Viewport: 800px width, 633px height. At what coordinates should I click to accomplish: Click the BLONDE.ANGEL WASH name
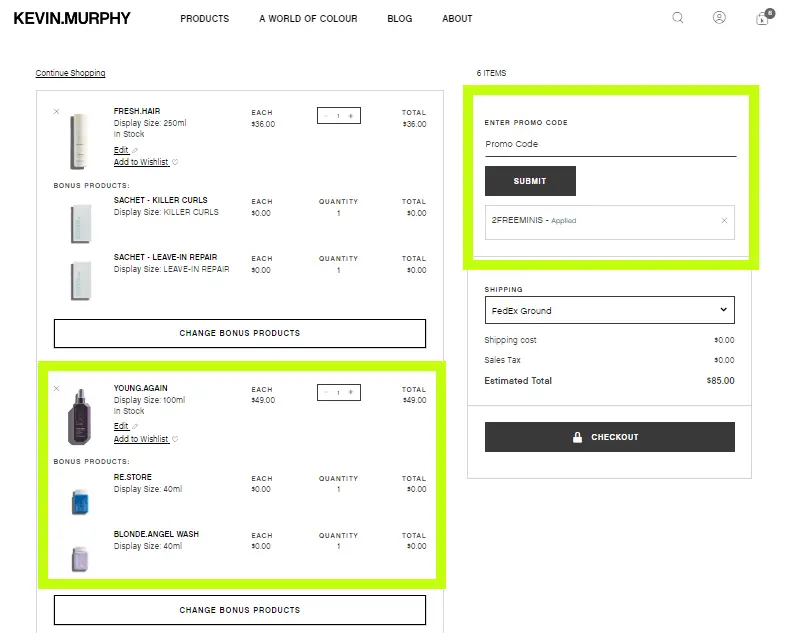click(x=156, y=534)
